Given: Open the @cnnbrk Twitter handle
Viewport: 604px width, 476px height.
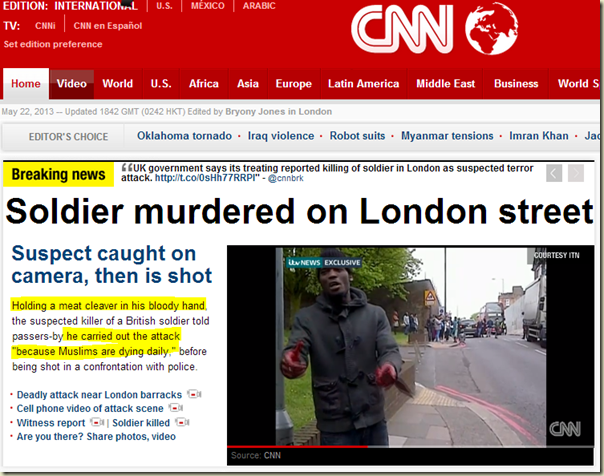Looking at the screenshot, I should coord(285,178).
